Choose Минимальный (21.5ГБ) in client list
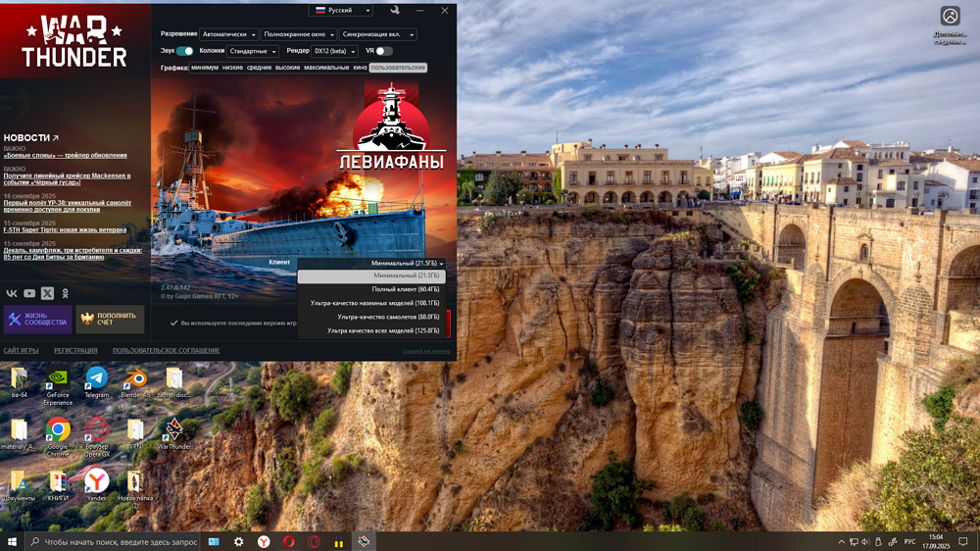The image size is (980, 551). tap(371, 275)
